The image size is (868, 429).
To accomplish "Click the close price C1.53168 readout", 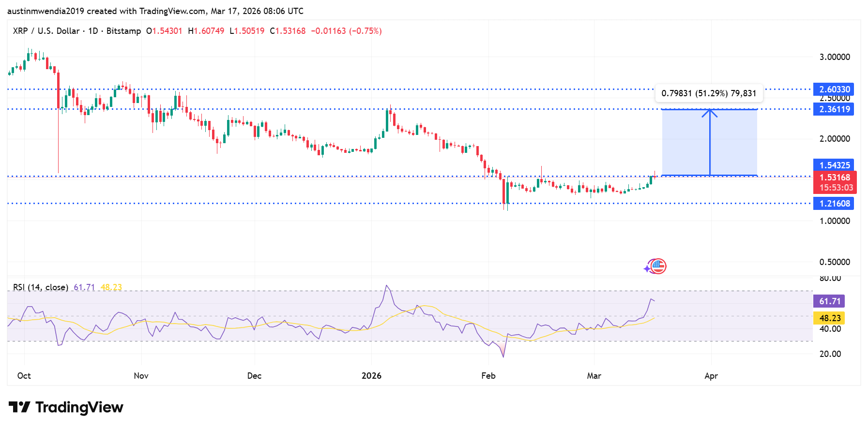I will pos(288,31).
